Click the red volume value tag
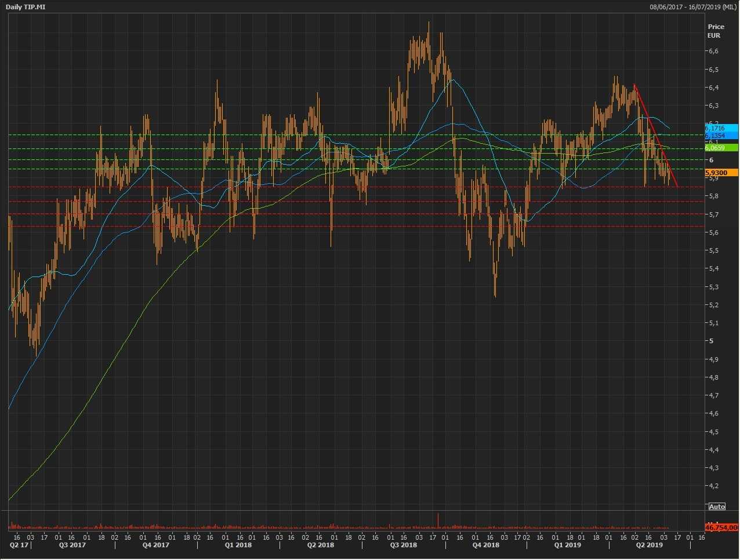Image resolution: width=740 pixels, height=560 pixels. tap(721, 528)
